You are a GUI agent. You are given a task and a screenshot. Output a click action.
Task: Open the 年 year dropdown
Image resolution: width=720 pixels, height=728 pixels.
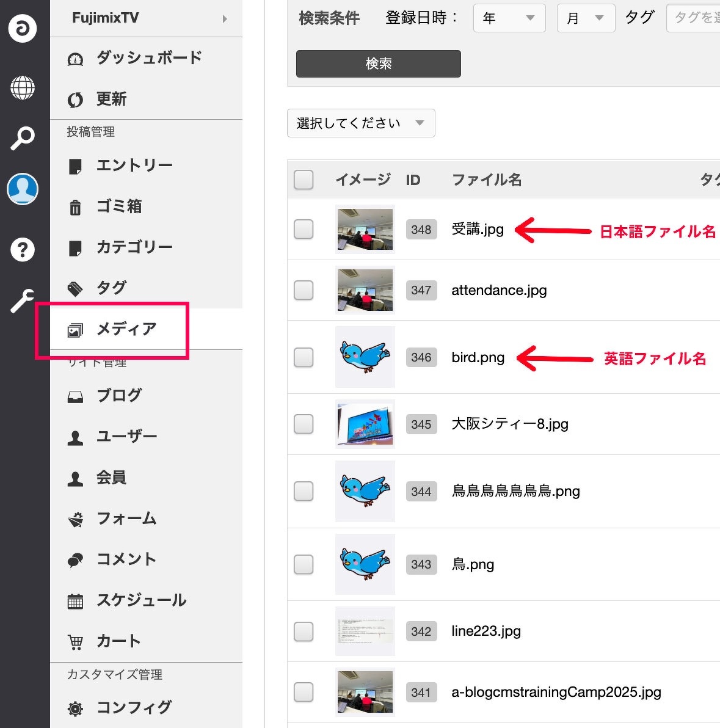tap(509, 18)
